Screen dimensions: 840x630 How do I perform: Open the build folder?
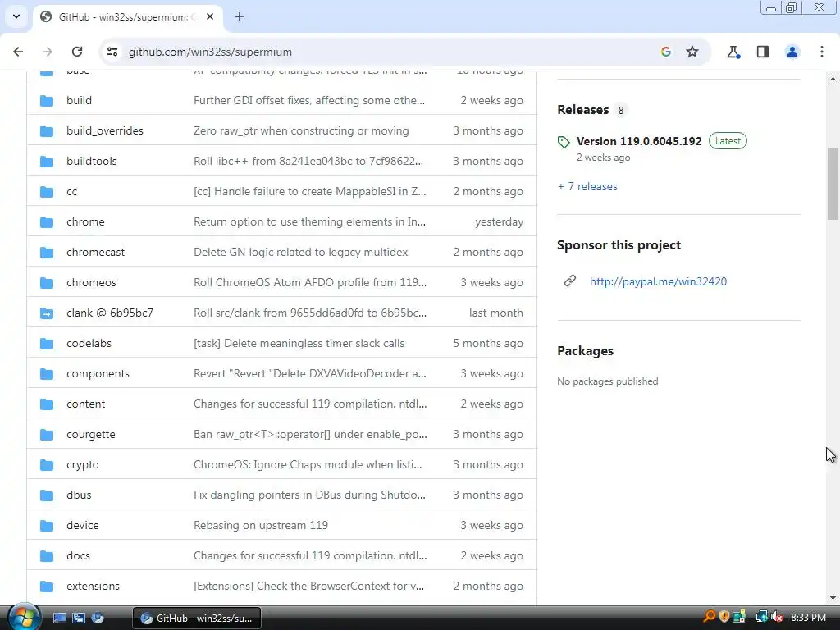click(x=79, y=100)
